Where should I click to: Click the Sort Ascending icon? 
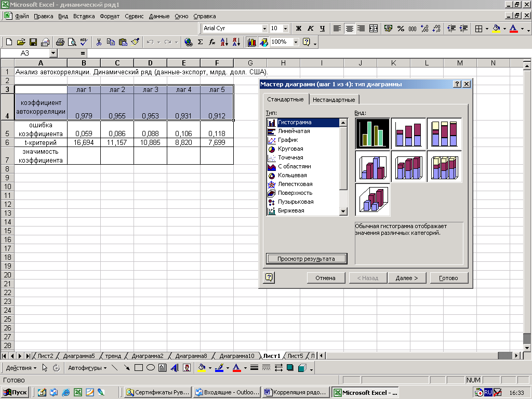point(224,42)
